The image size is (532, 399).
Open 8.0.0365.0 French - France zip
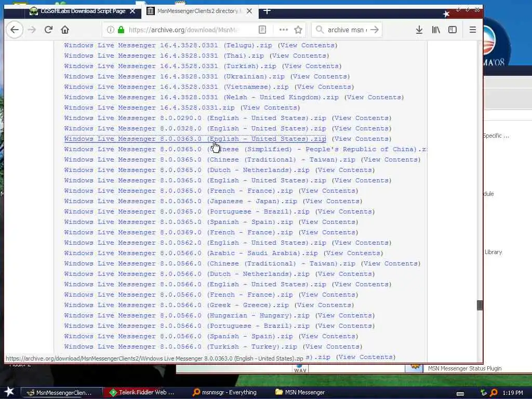179,191
